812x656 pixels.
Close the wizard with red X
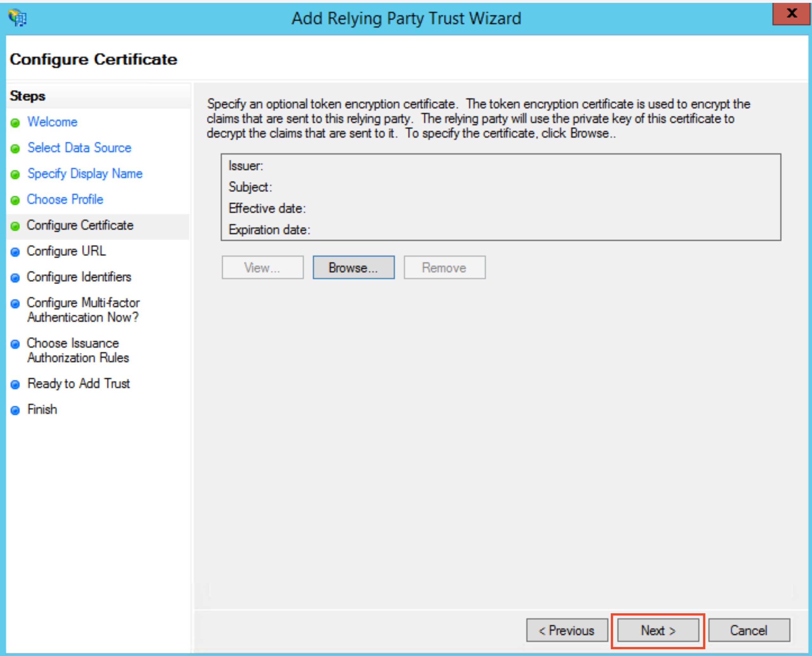point(791,14)
